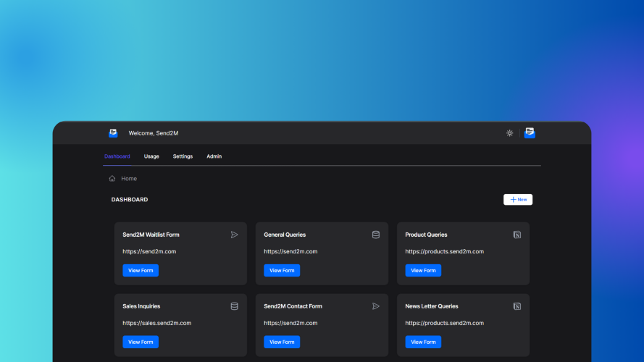644x362 pixels.
Task: Click the Home breadcrumb icon
Action: coord(112,178)
